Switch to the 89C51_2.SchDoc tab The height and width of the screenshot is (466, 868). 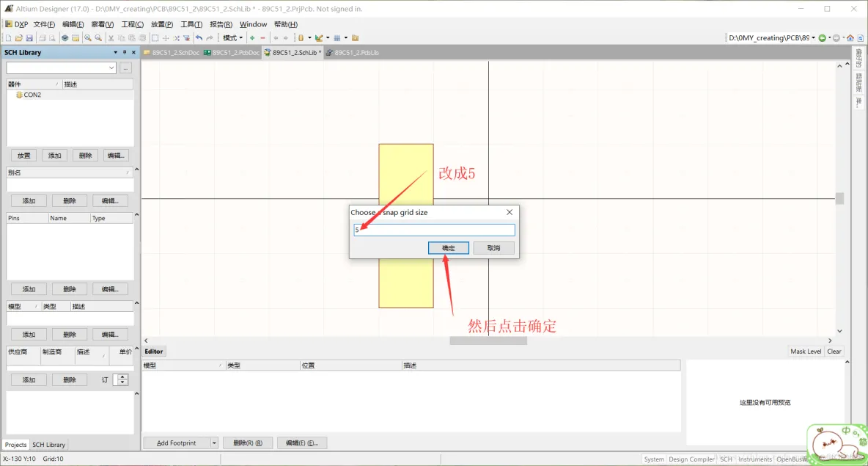172,53
